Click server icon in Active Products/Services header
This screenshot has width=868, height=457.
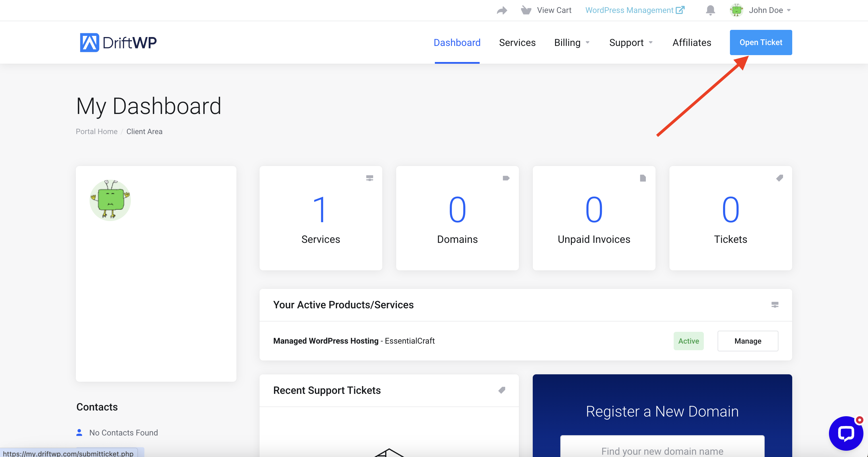coord(775,305)
